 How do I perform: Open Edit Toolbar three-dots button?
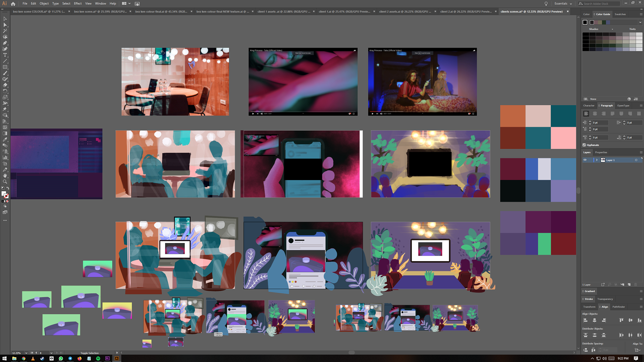[x=5, y=221]
